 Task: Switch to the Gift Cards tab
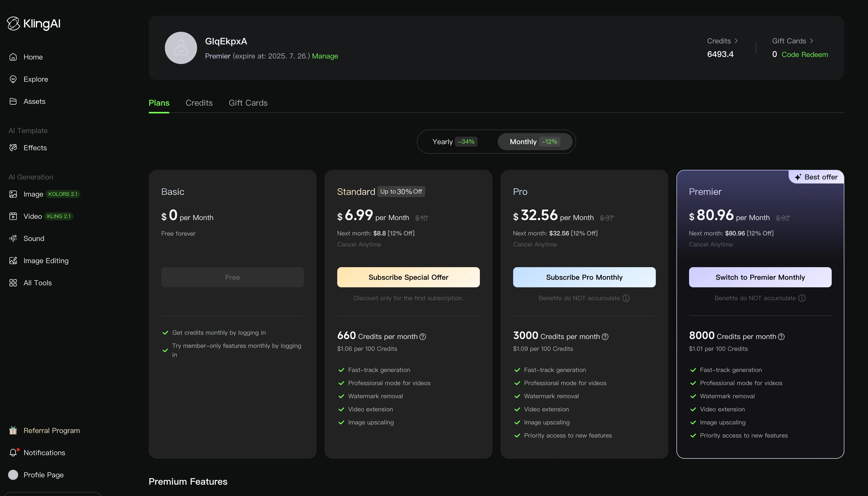pos(248,103)
